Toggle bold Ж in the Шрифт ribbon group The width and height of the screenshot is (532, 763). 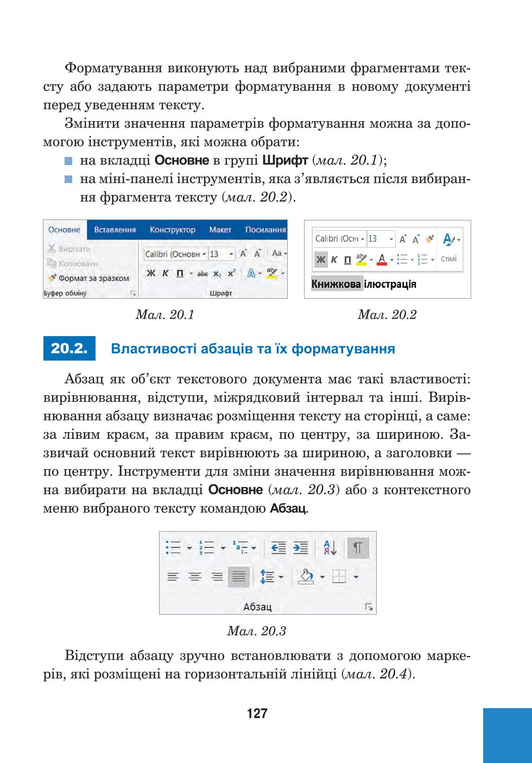(x=151, y=273)
